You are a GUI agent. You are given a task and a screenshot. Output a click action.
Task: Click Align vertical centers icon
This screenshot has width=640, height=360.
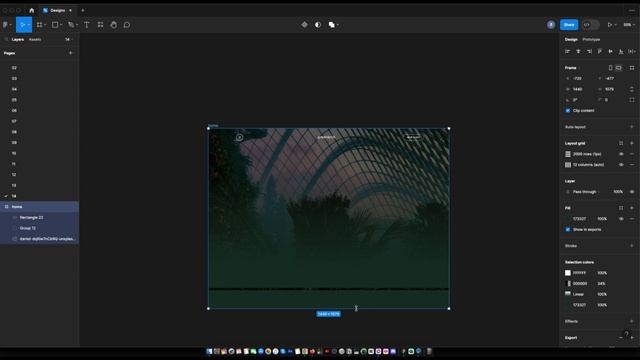point(610,51)
